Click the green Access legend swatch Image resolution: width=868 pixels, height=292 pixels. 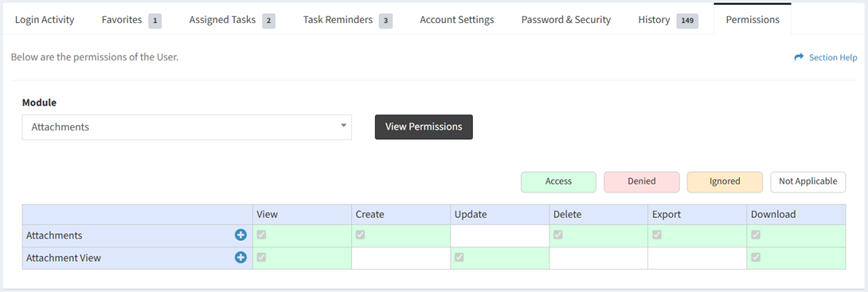(x=558, y=182)
